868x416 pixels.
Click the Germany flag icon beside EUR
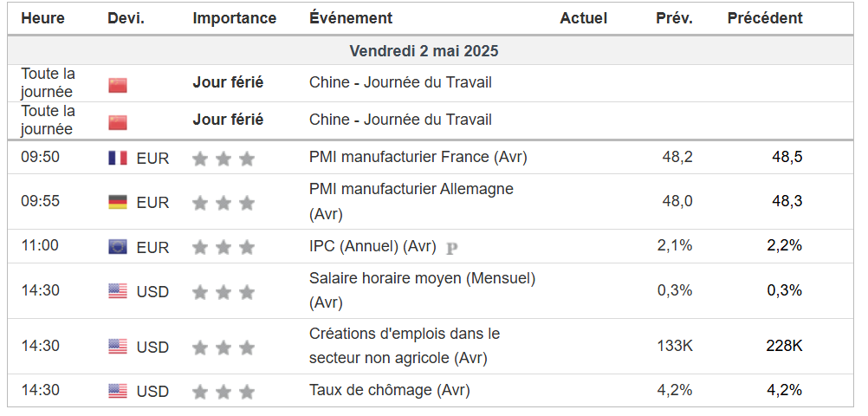tap(118, 202)
